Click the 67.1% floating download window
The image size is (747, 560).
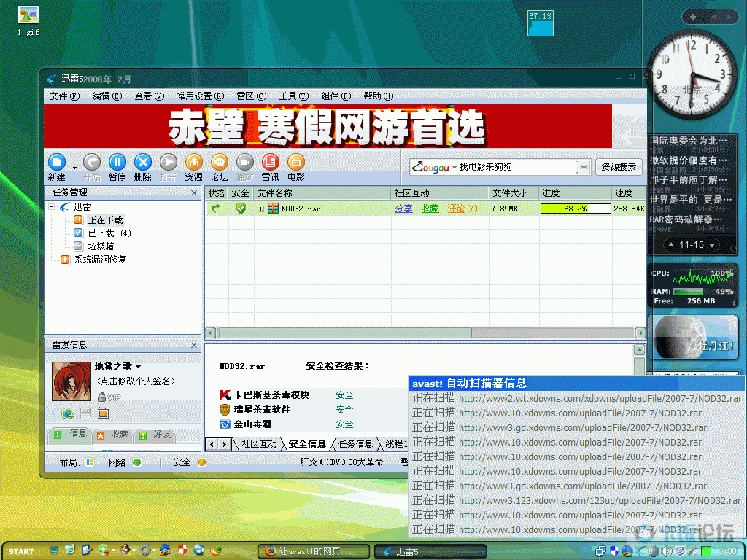tap(541, 23)
